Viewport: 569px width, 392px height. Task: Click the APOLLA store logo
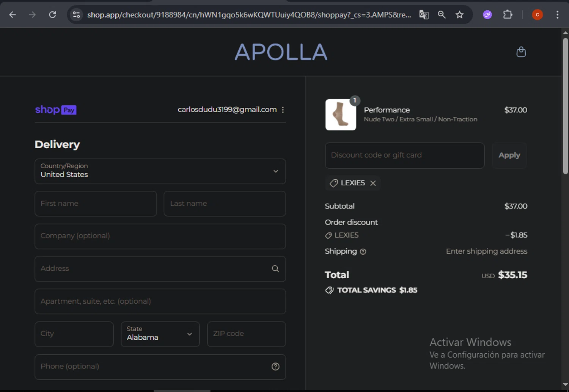[281, 52]
